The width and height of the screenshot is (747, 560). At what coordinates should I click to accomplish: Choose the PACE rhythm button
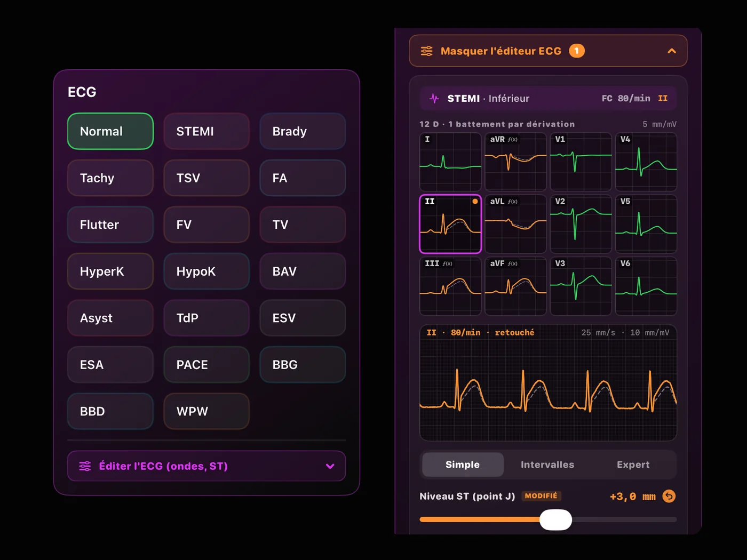coord(206,365)
